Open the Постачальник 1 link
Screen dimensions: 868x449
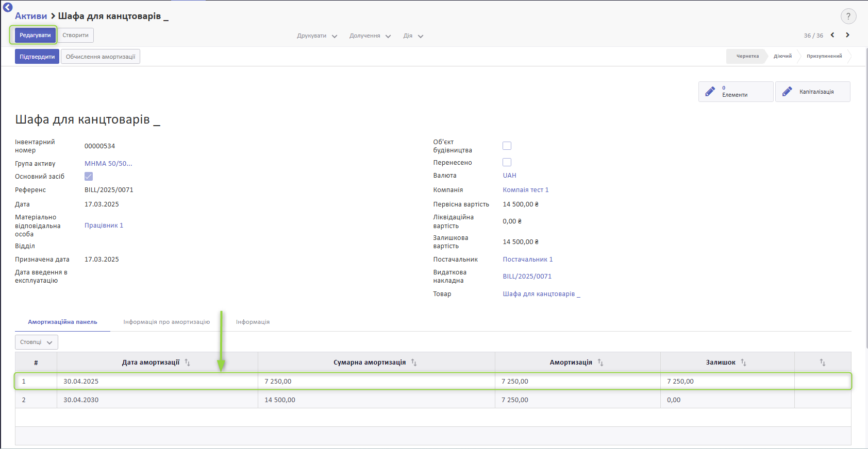528,260
